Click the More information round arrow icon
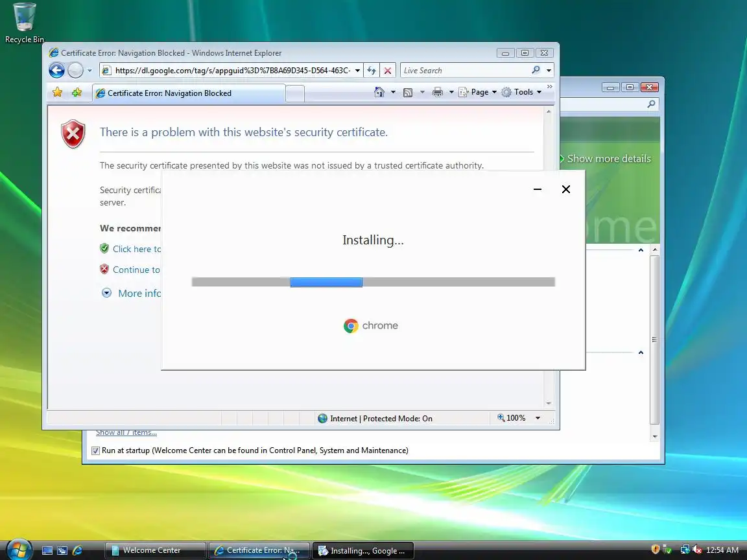Viewport: 747px width, 560px height. click(107, 293)
